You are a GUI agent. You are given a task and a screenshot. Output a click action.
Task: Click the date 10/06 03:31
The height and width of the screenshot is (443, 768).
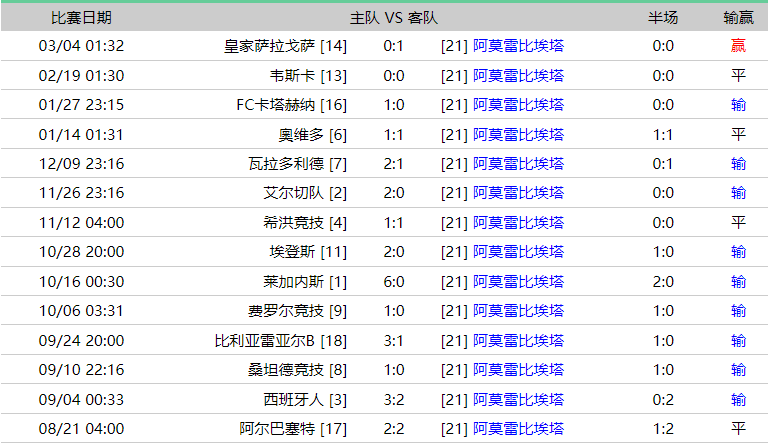click(x=81, y=311)
